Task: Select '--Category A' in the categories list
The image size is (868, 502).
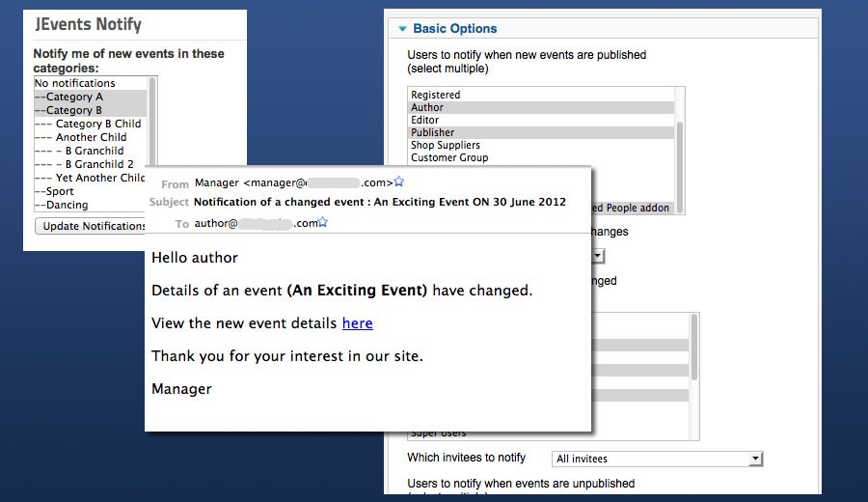Action: [68, 97]
